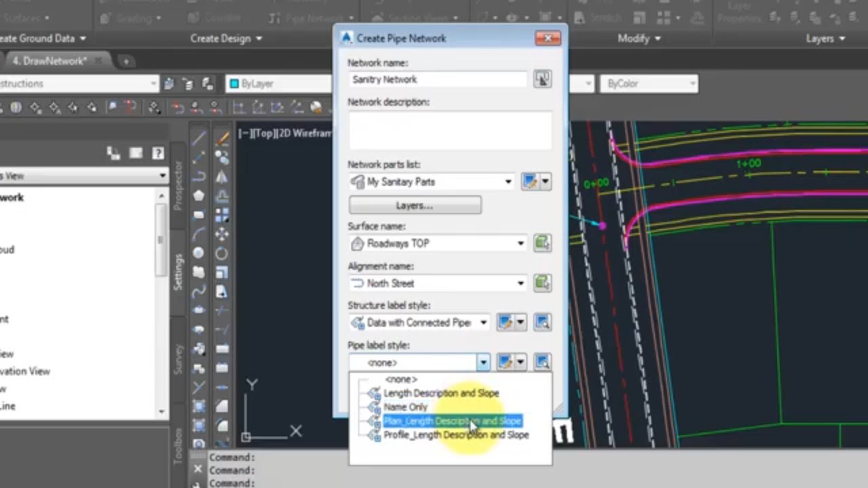Select the Extend modify tool
The width and height of the screenshot is (868, 488).
coord(222,329)
